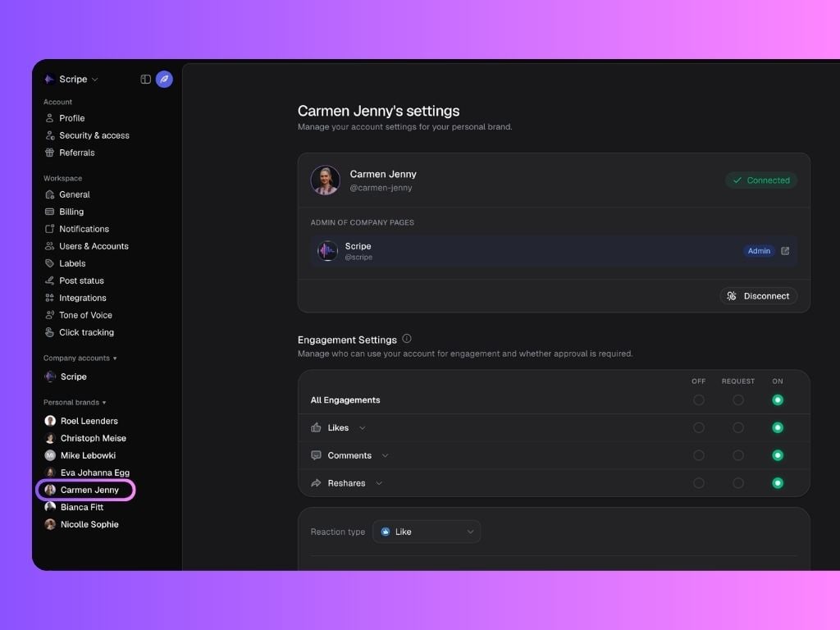Click Roel Leenders avatar in sidebar
The width and height of the screenshot is (840, 630).
[x=50, y=421]
